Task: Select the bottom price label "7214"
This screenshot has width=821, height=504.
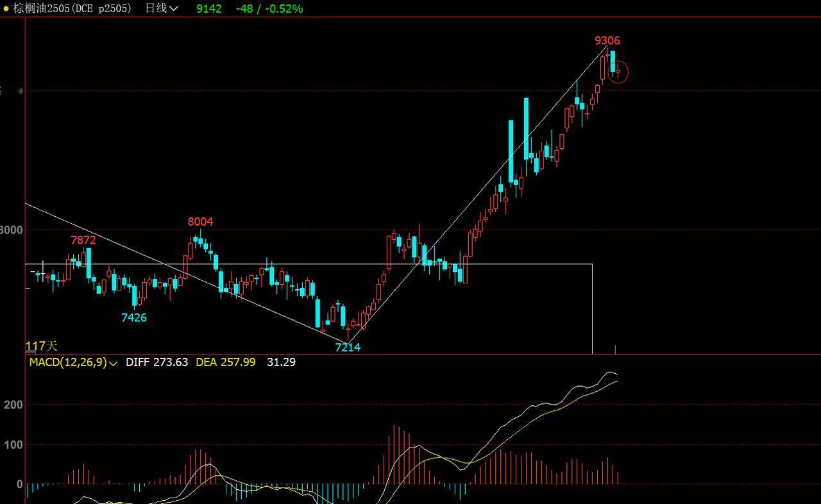Action: tap(348, 348)
